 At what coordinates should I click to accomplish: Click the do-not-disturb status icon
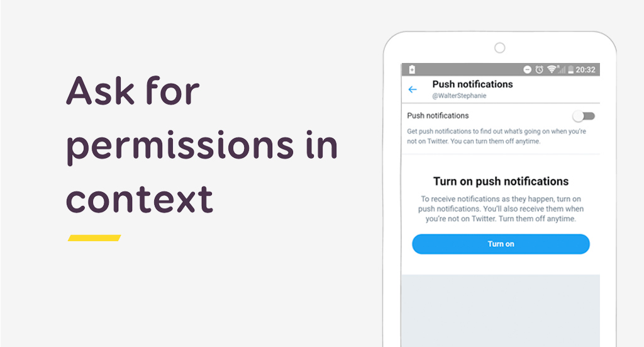click(x=528, y=69)
